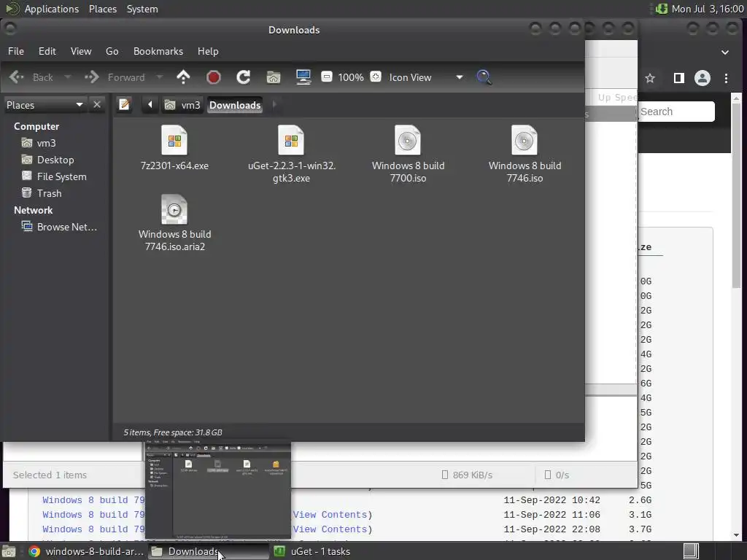The width and height of the screenshot is (747, 560).
Task: Stop loading with the red stop icon
Action: click(x=214, y=77)
